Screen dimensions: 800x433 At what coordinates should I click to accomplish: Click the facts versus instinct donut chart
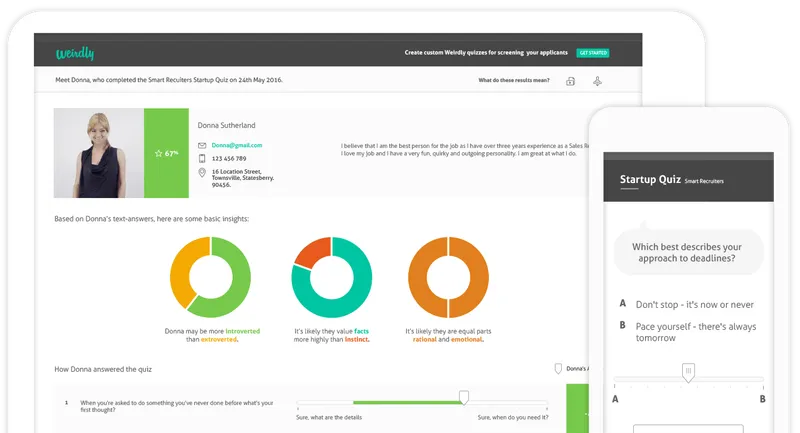332,277
